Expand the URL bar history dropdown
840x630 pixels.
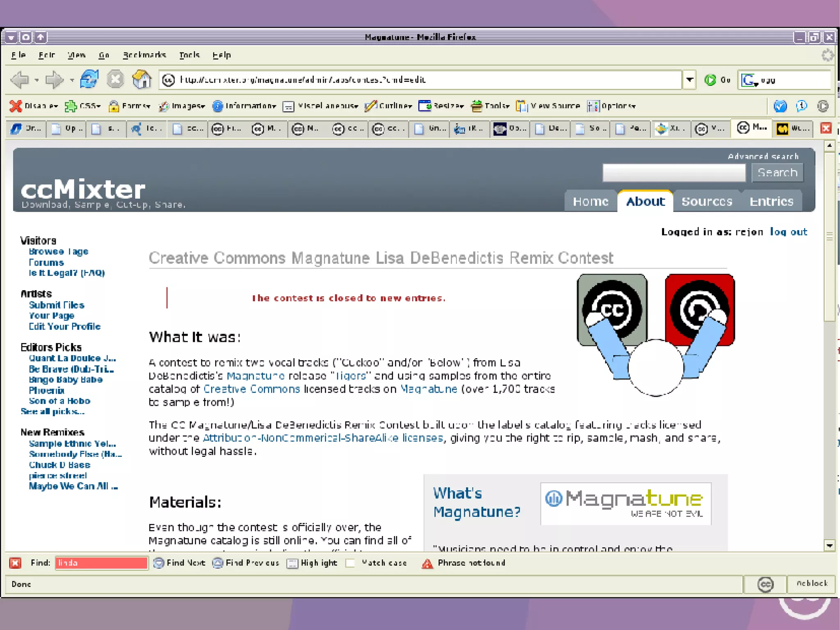689,80
